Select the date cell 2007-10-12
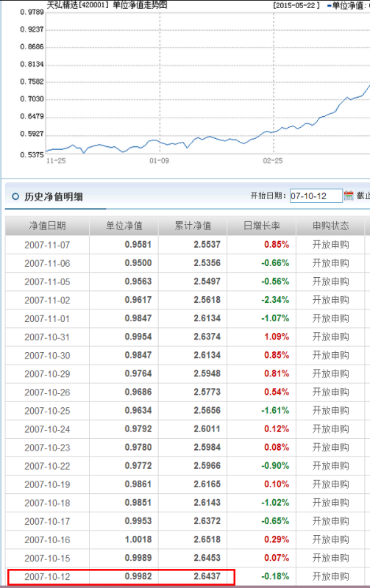 [47, 576]
